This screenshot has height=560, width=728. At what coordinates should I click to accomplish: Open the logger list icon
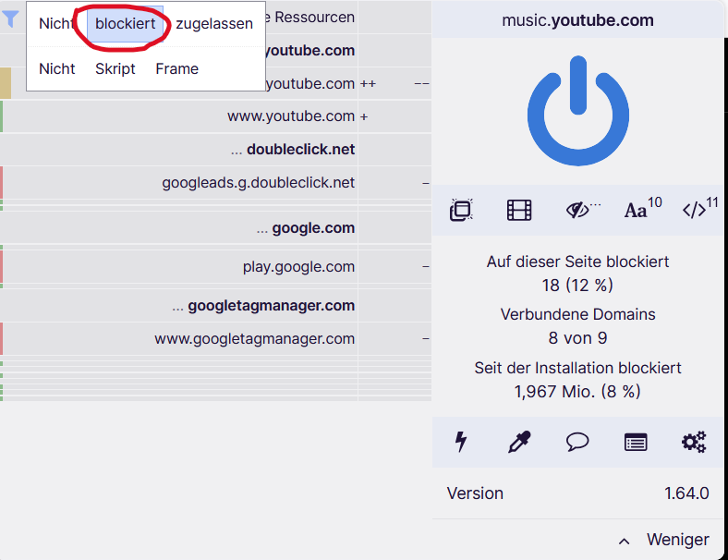636,442
